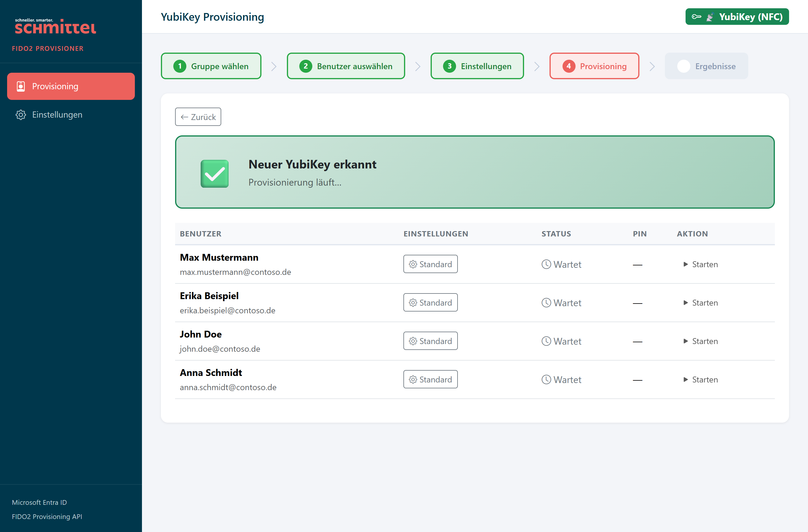The height and width of the screenshot is (532, 808).
Task: Click the Provisioning badge icon in sidebar
Action: (x=21, y=86)
